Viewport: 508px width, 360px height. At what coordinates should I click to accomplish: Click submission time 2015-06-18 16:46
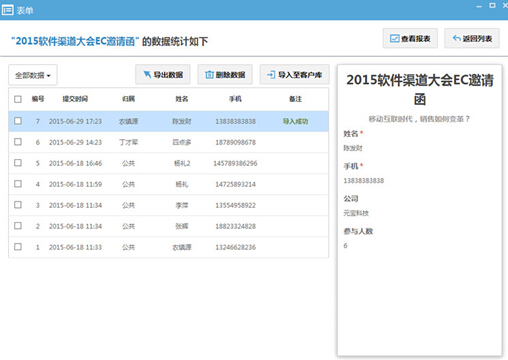tap(75, 163)
